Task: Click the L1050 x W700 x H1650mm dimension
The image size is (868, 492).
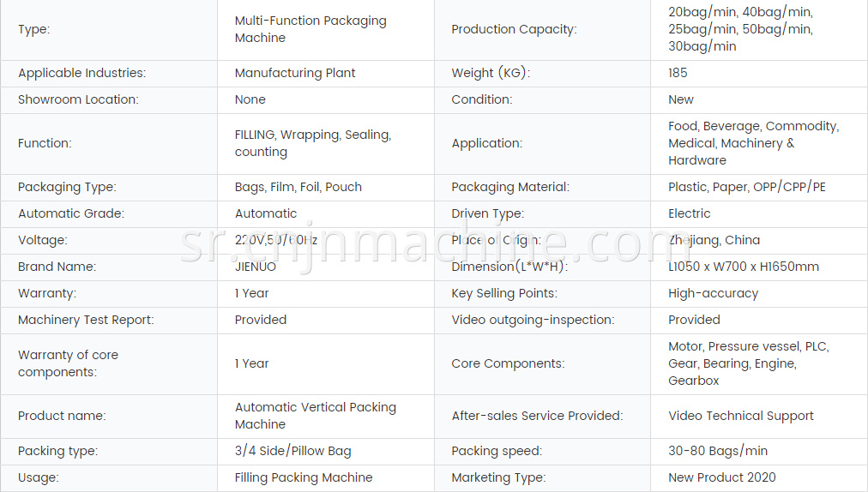Action: click(744, 267)
